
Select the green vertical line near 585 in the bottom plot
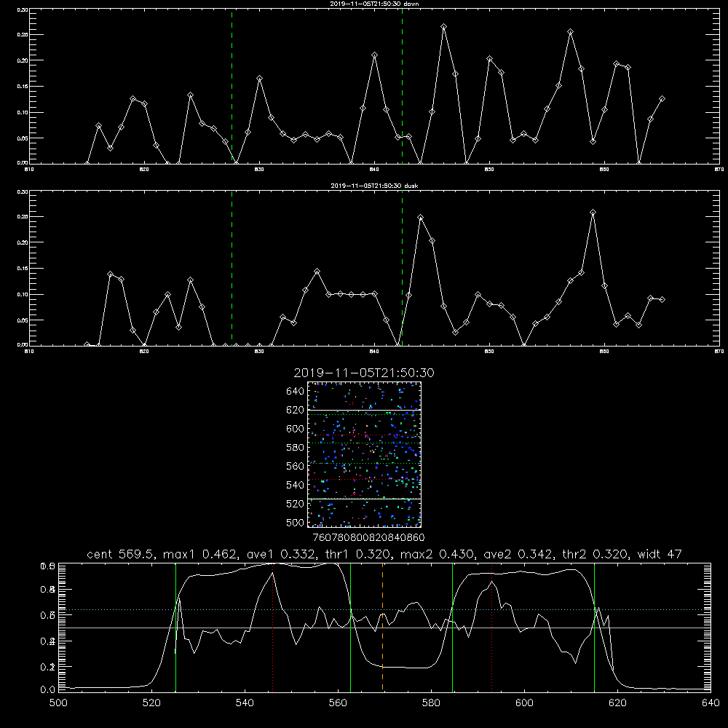pyautogui.click(x=452, y=627)
